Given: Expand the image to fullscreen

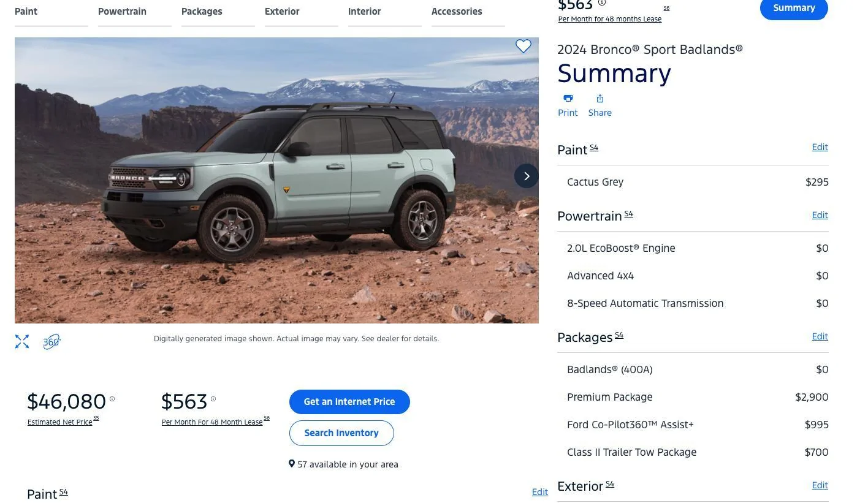Looking at the screenshot, I should [x=22, y=341].
